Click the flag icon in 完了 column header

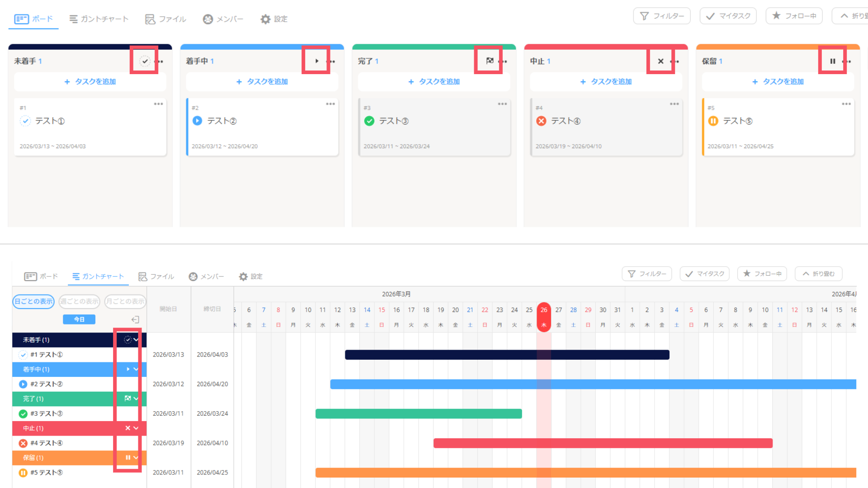coord(490,61)
